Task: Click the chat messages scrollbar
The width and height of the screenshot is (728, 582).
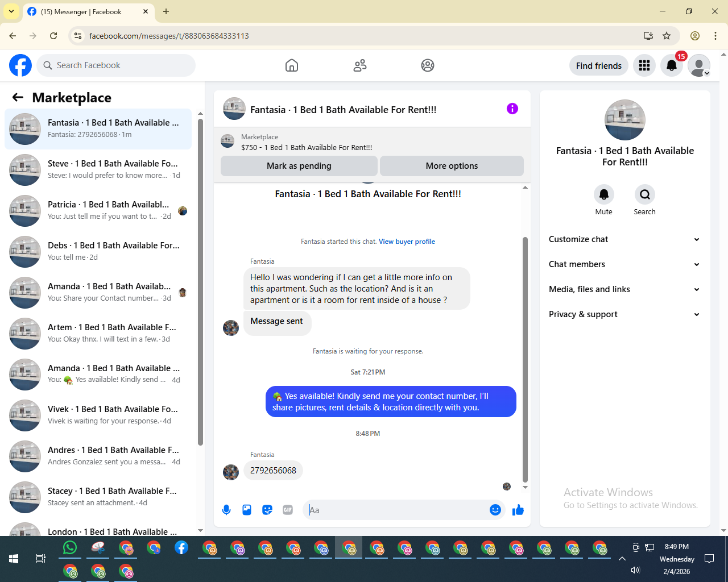Action: (x=525, y=360)
